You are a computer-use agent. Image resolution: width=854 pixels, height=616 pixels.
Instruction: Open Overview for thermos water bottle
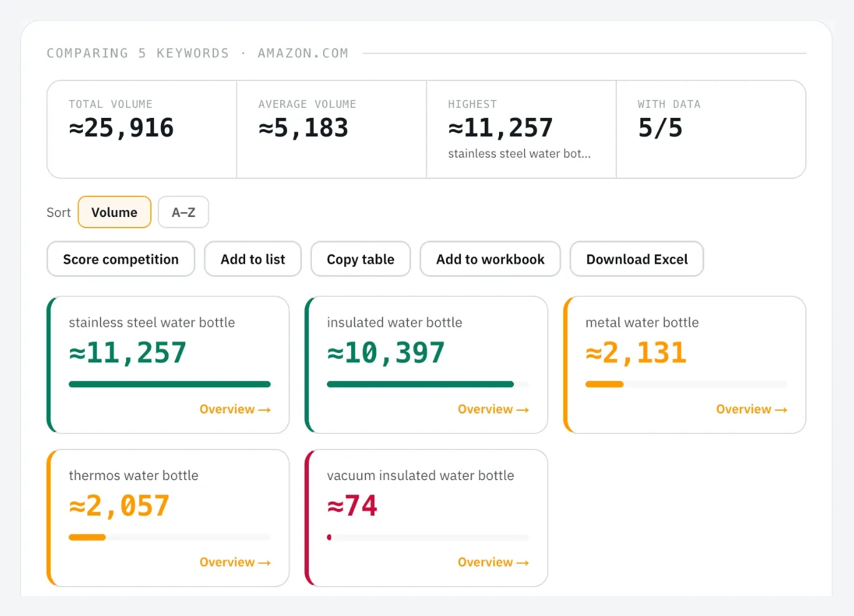[x=235, y=562]
